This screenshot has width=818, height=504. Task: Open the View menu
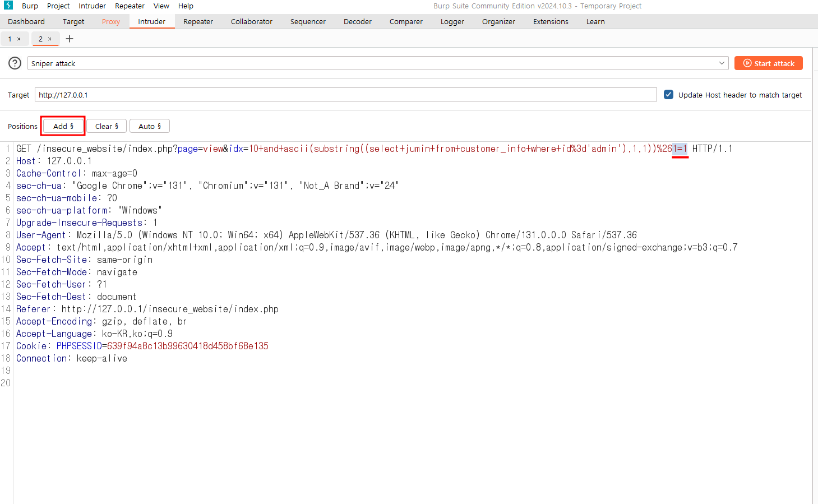(161, 6)
